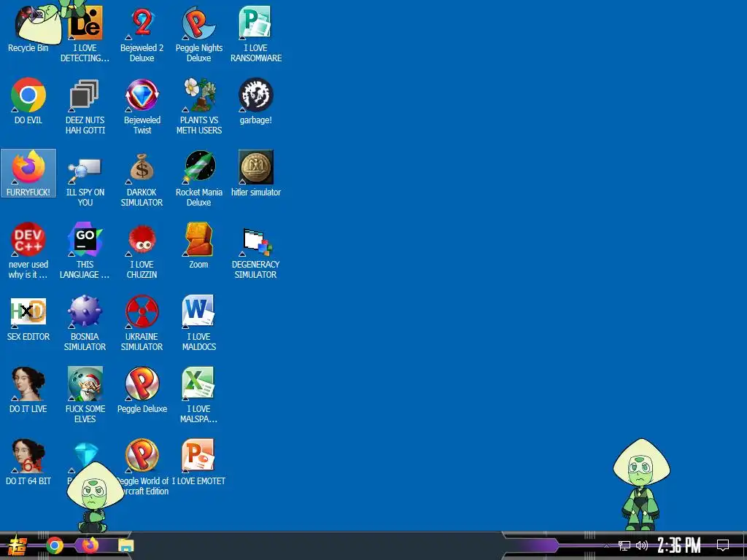Select the Recycle Bin desktop icon
747x560 pixels.
pos(28,28)
